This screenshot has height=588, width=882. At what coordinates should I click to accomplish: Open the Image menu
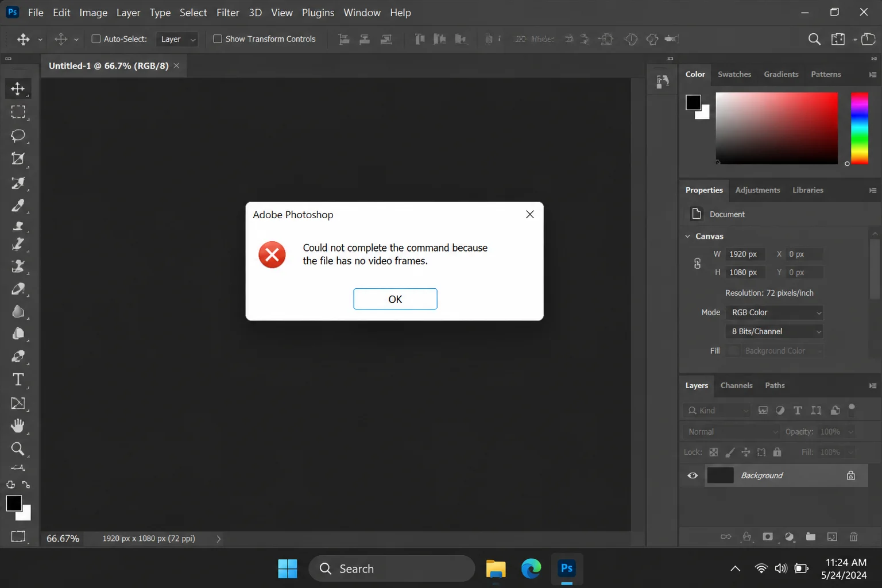click(94, 13)
